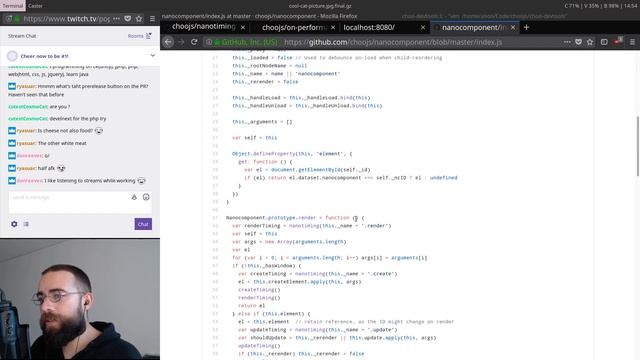Click the 'return el' code line
Viewport: 640px width, 360px height.
tap(251, 306)
